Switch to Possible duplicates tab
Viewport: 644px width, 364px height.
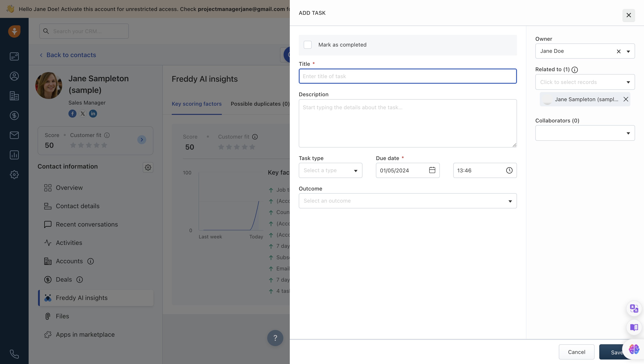point(260,104)
